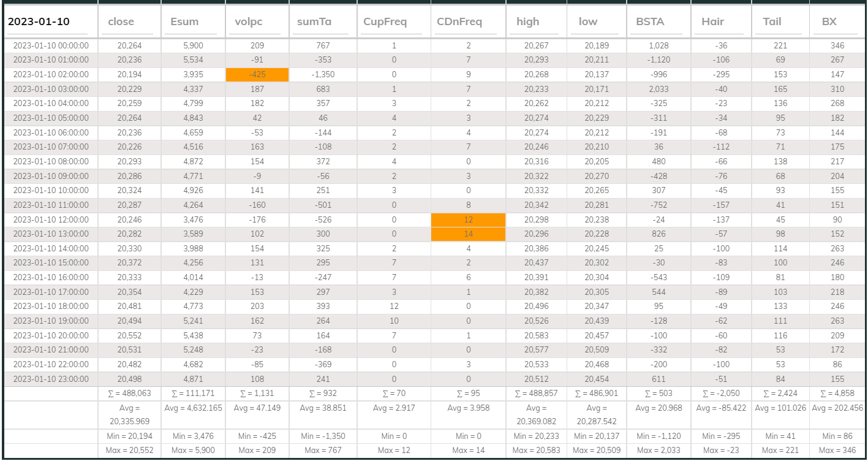Click the BSTA column header

[656, 22]
